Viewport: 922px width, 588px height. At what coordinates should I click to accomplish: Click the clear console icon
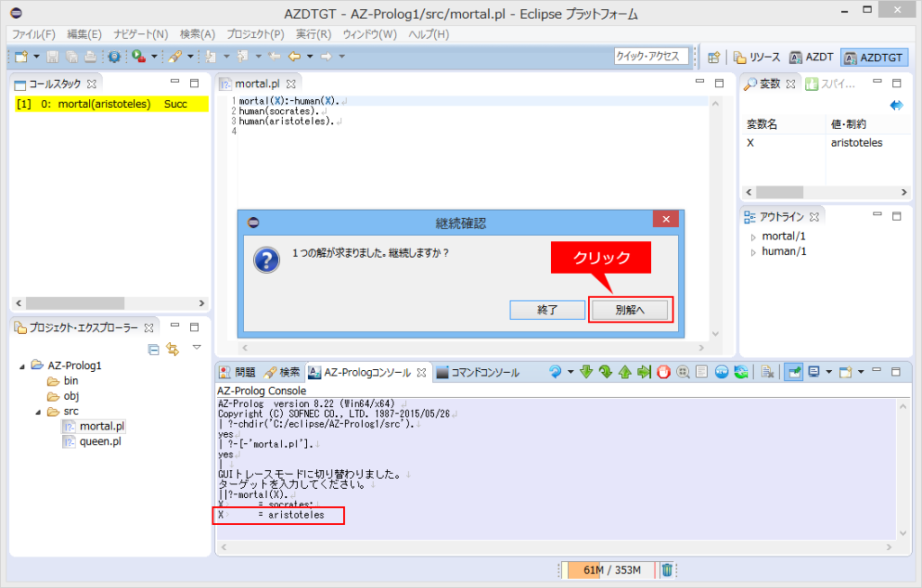[x=767, y=372]
